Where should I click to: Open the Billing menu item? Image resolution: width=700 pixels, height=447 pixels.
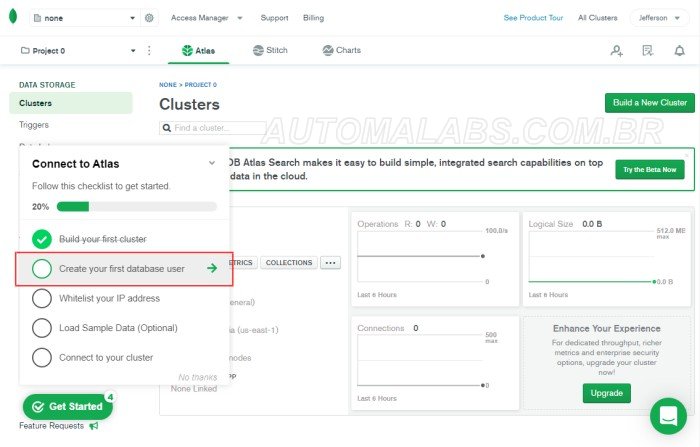[313, 18]
